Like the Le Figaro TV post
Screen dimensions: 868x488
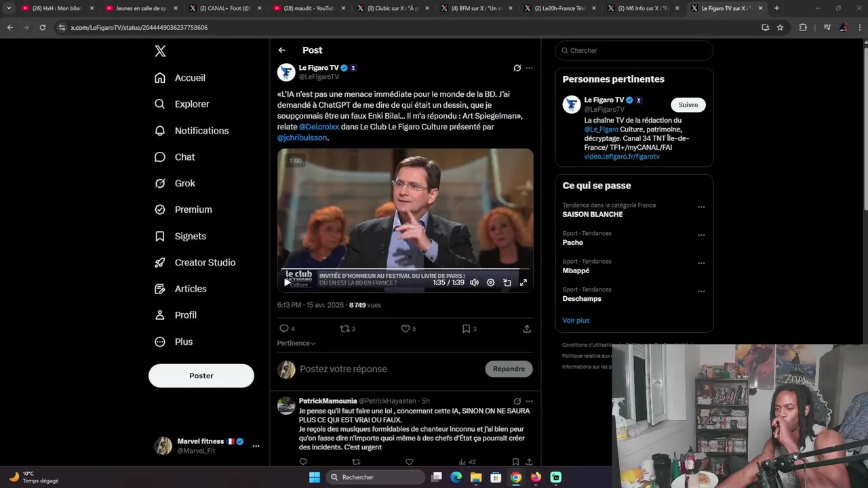coord(406,329)
